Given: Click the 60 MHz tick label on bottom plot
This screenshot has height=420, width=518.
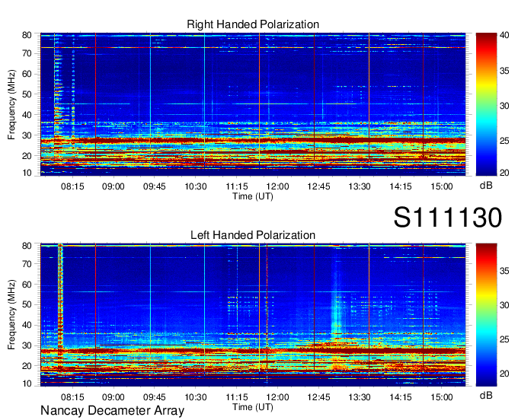Looking at the screenshot, I should [27, 285].
